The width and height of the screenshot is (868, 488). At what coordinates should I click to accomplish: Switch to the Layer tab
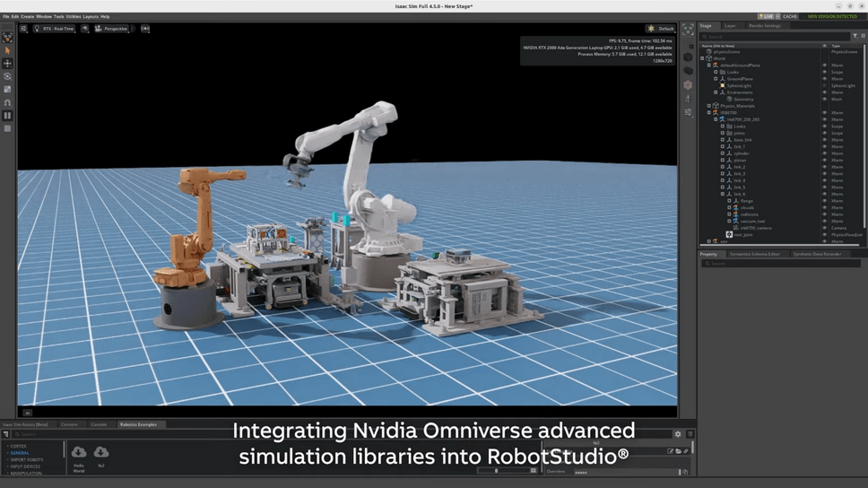tap(730, 25)
